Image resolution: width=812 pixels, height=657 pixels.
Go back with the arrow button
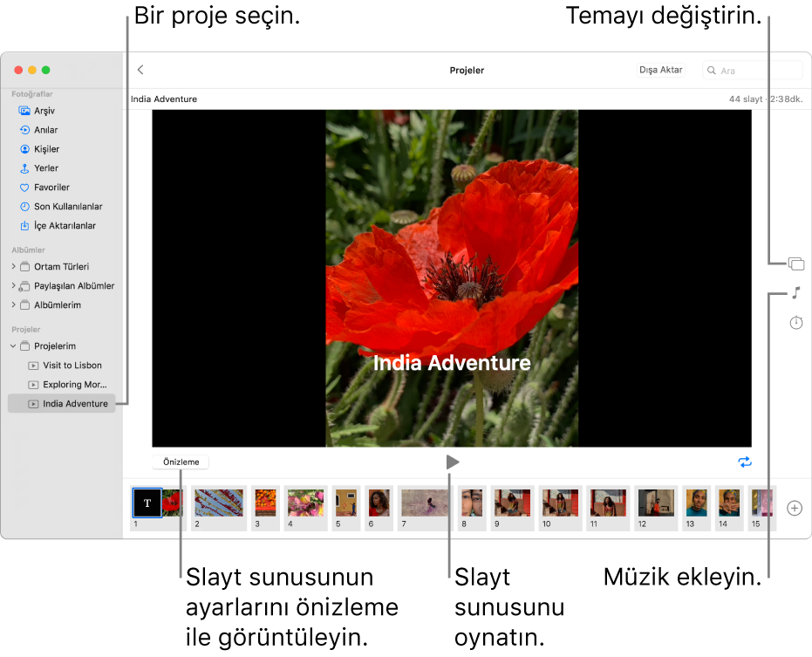tap(140, 69)
